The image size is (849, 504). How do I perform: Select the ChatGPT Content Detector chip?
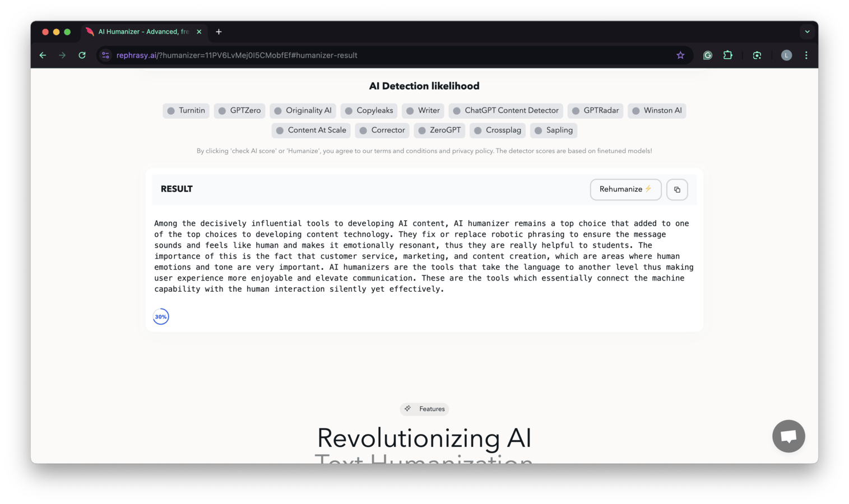[505, 110]
